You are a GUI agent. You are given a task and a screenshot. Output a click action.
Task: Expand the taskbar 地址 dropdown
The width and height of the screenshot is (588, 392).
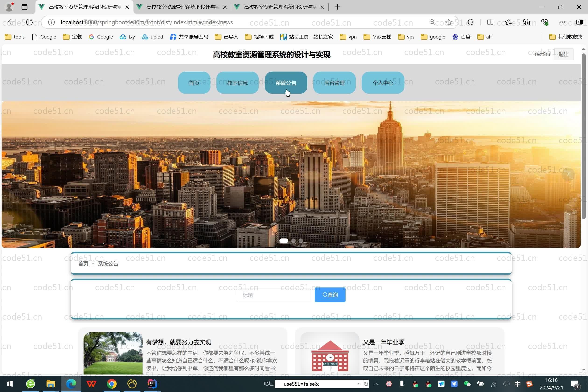[359, 384]
